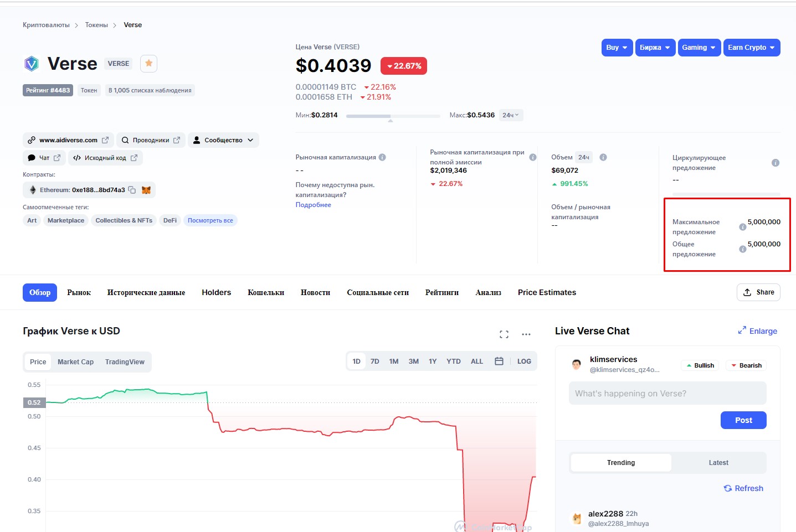Open the Кошельки tab
The image size is (796, 532).
click(x=266, y=292)
